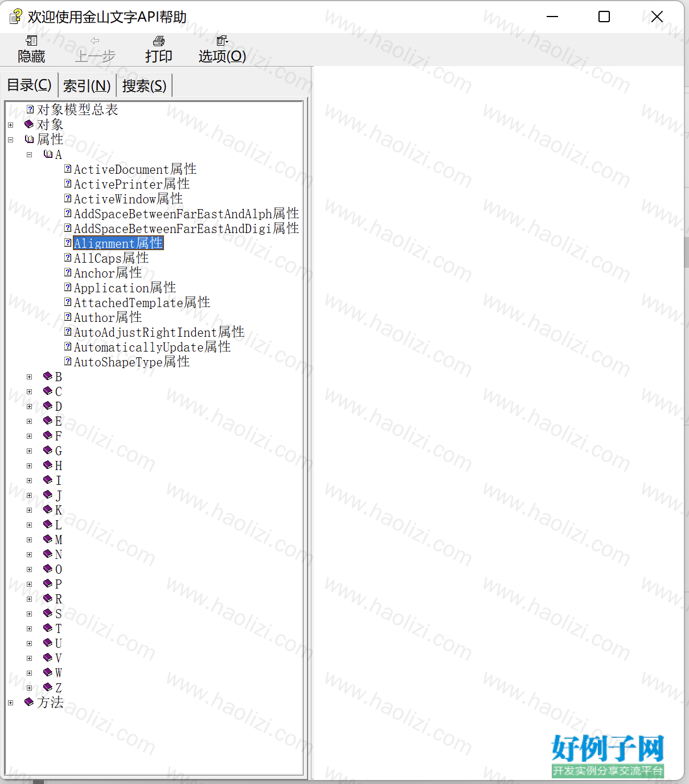Open the 对象模型总表 topic
The width and height of the screenshot is (689, 784).
pyautogui.click(x=77, y=109)
